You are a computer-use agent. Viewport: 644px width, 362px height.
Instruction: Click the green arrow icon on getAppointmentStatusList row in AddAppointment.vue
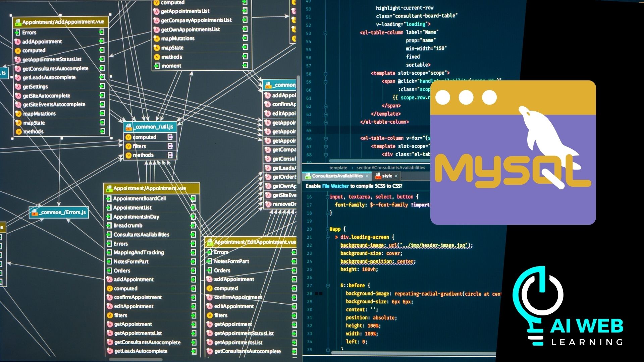102,59
